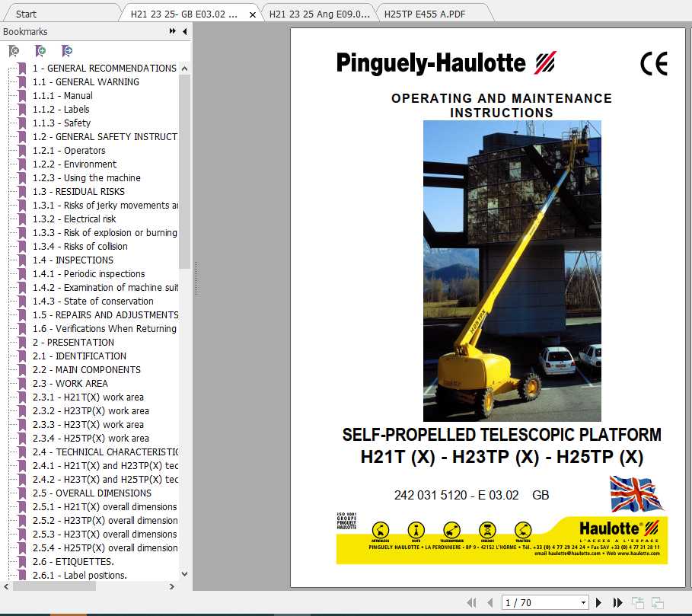Viewport: 692px width, 616px height.
Task: Jump to the last page
Action: pyautogui.click(x=617, y=602)
